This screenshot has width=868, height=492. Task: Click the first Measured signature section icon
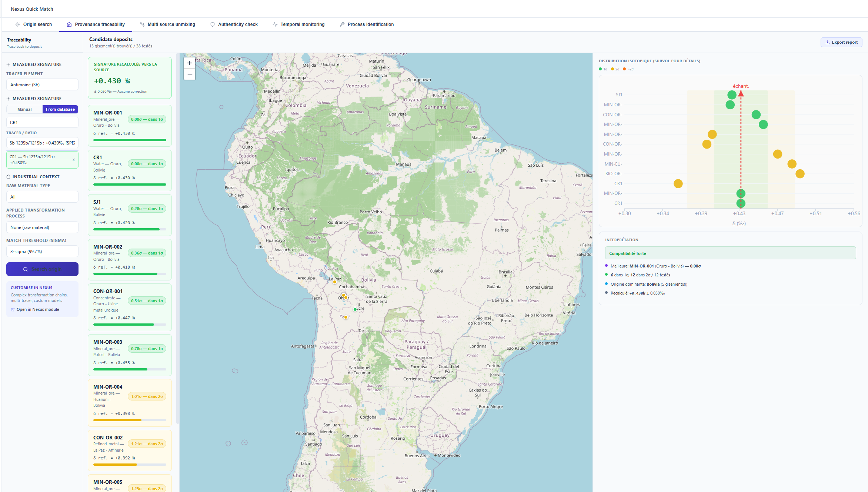pyautogui.click(x=9, y=64)
